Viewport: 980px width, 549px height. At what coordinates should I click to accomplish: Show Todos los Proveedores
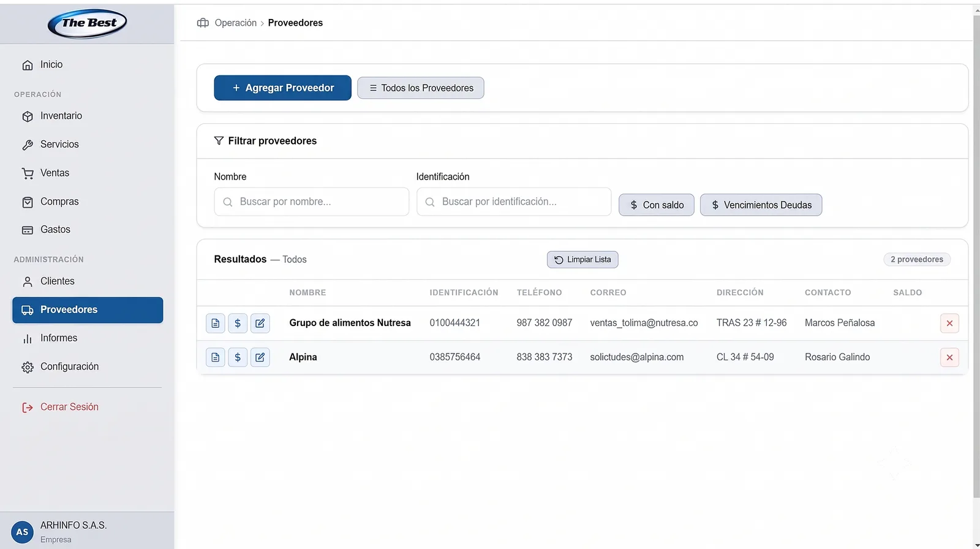click(x=421, y=88)
